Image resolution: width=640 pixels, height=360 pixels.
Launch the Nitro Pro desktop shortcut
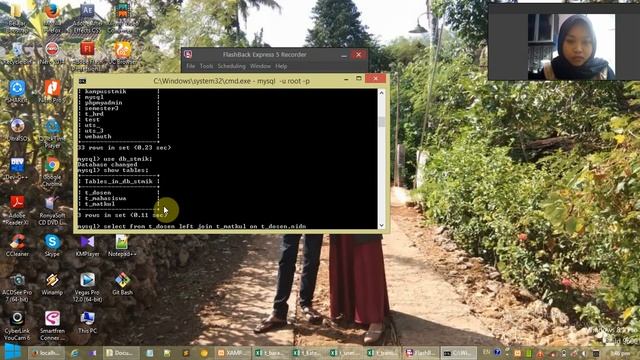coord(52,92)
